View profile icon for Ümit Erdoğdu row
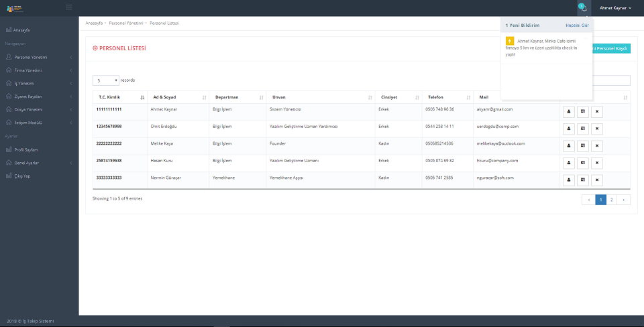 (x=568, y=129)
